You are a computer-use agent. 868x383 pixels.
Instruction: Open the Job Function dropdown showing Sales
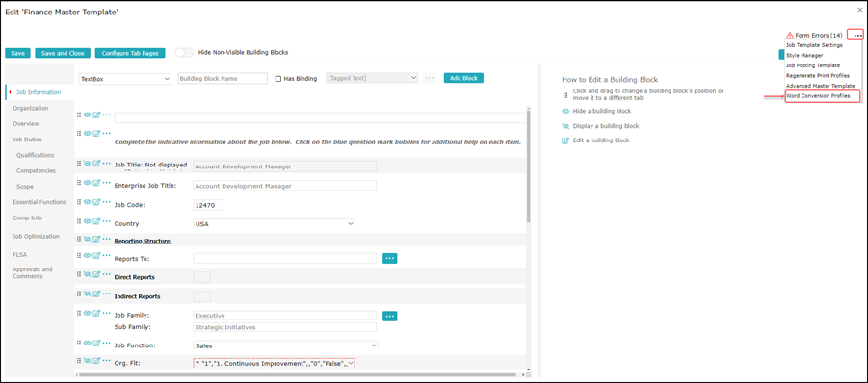(x=285, y=345)
